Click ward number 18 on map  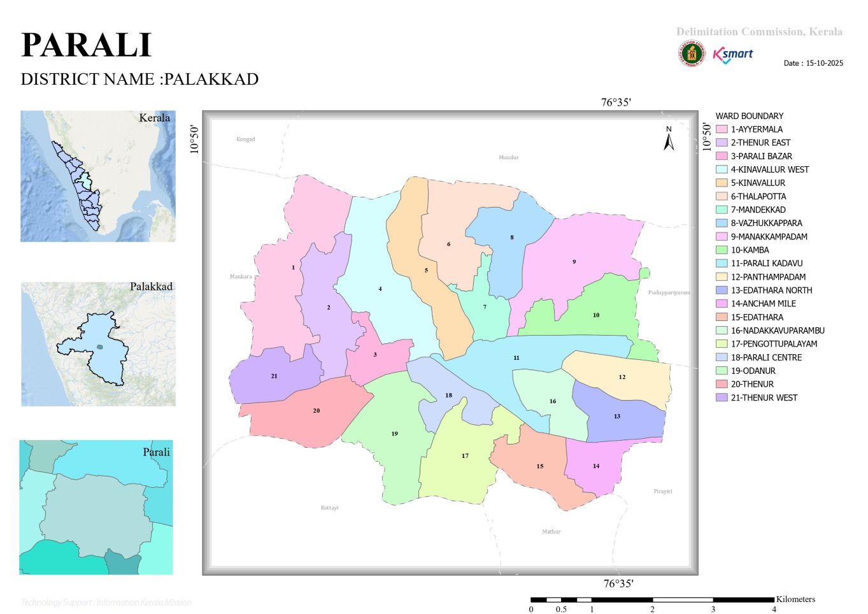448,396
